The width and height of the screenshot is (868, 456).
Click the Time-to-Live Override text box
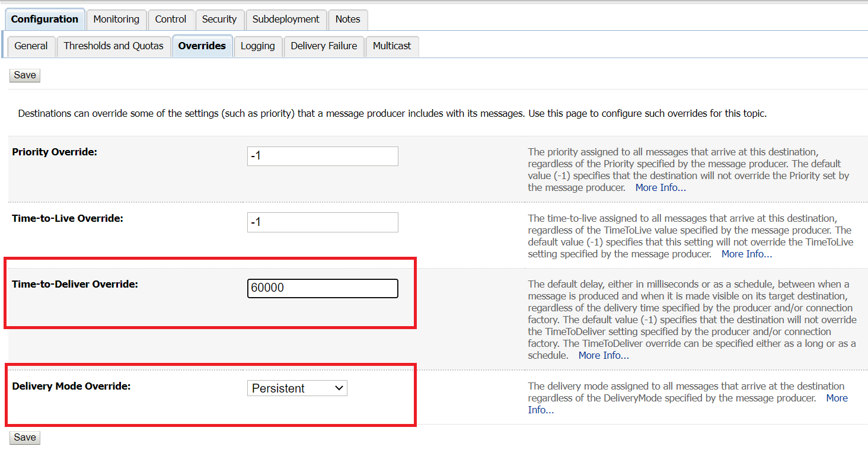tap(323, 222)
